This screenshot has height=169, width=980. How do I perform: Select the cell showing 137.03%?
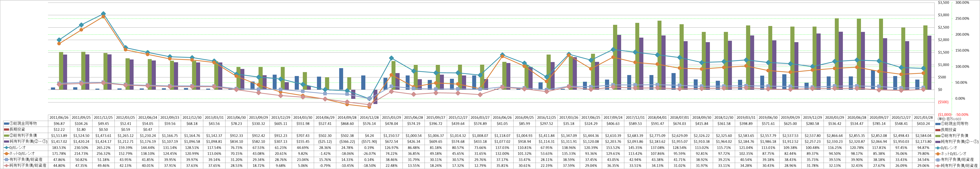click(x=502, y=147)
